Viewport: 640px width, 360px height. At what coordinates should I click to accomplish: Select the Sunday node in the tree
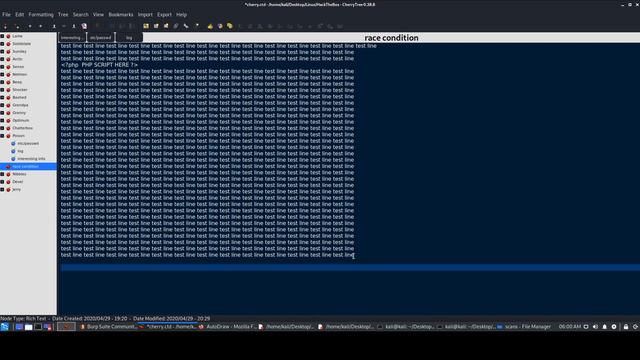click(19, 51)
